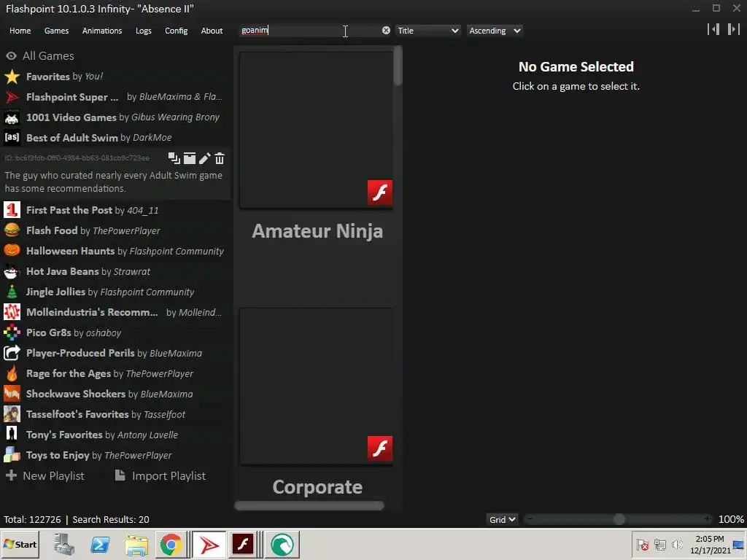Viewport: 747px width, 560px height.
Task: Open the Grid layout dropdown
Action: coord(502,519)
